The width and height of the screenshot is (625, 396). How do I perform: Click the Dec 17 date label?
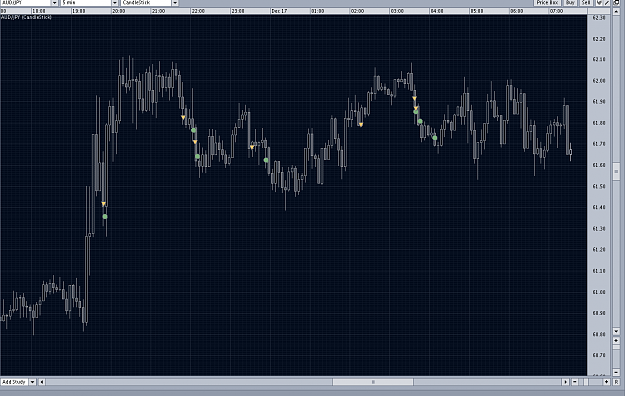tap(279, 11)
